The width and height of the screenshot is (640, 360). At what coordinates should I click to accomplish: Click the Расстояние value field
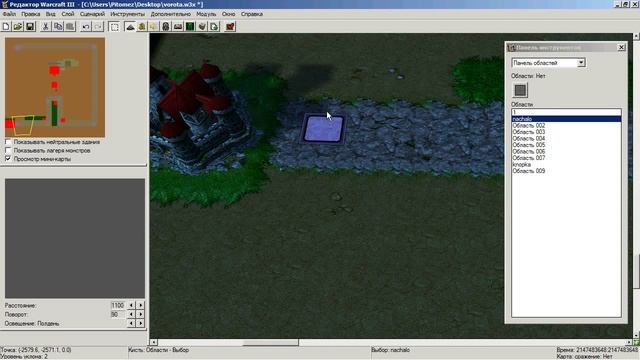[x=118, y=305]
